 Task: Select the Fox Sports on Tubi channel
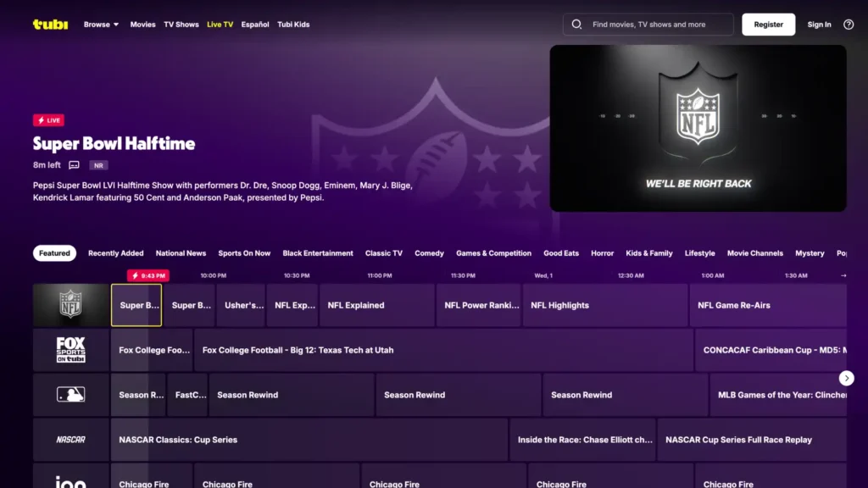point(71,350)
